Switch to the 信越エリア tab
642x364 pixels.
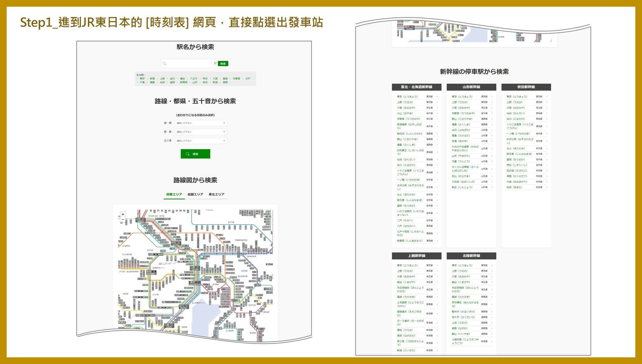[195, 194]
